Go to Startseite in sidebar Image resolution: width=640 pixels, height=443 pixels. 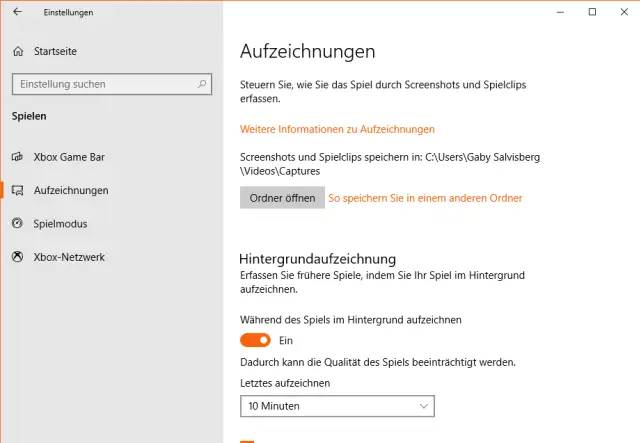[x=55, y=51]
